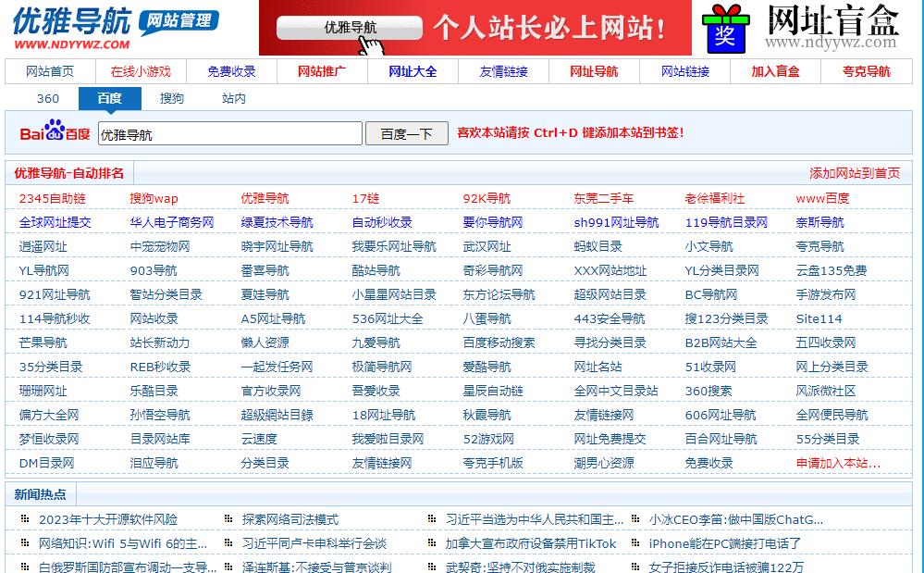Open 蚂蚁目录 link
Viewport: 924px width, 573px height.
click(598, 246)
